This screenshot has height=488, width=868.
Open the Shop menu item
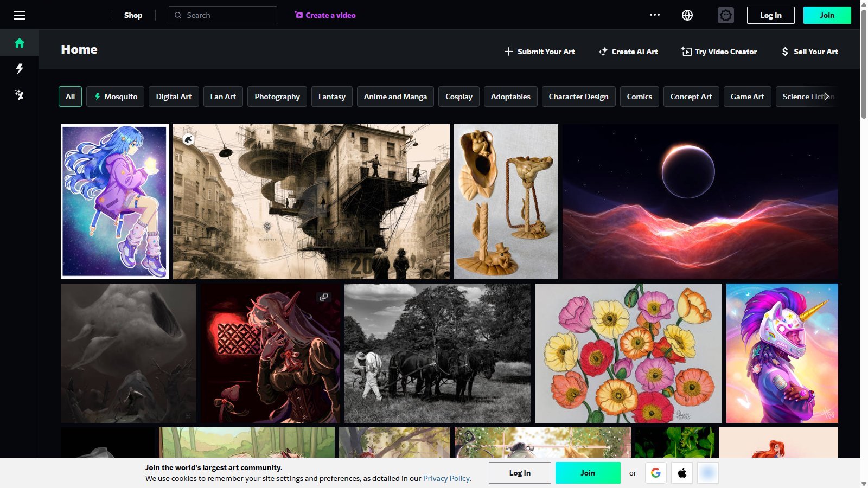point(133,15)
